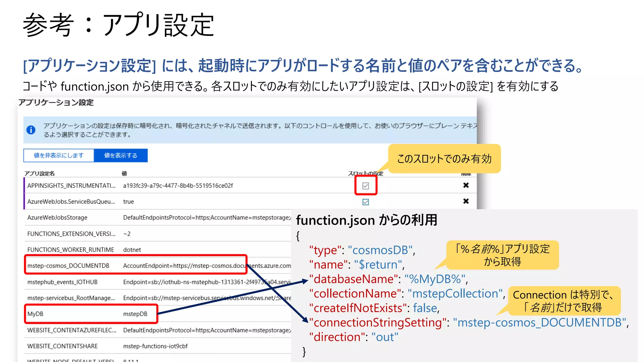This screenshot has height=362, width=644.
Task: Select the FUNCTIONS_WORKER_RUNTIME setting name
Action: click(71, 250)
